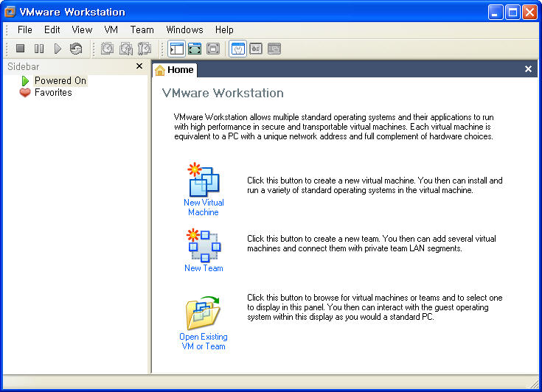The image size is (542, 392).
Task: Open the Snapshot Manager toolbar icon
Action: tap(145, 49)
